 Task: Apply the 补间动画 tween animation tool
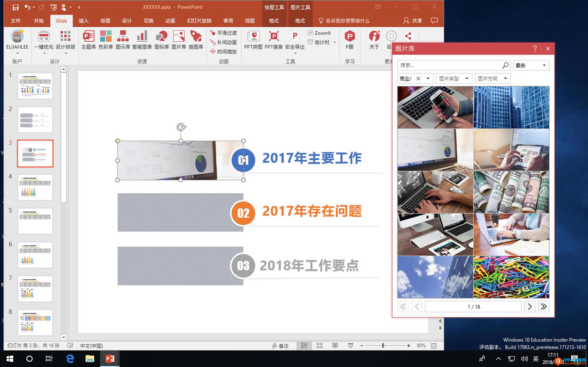pyautogui.click(x=224, y=42)
